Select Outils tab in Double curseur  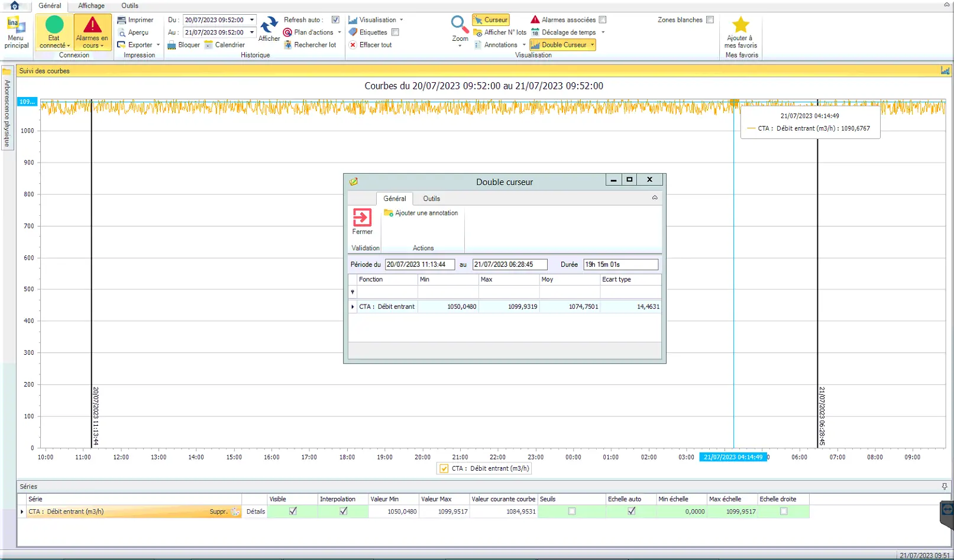pos(432,199)
